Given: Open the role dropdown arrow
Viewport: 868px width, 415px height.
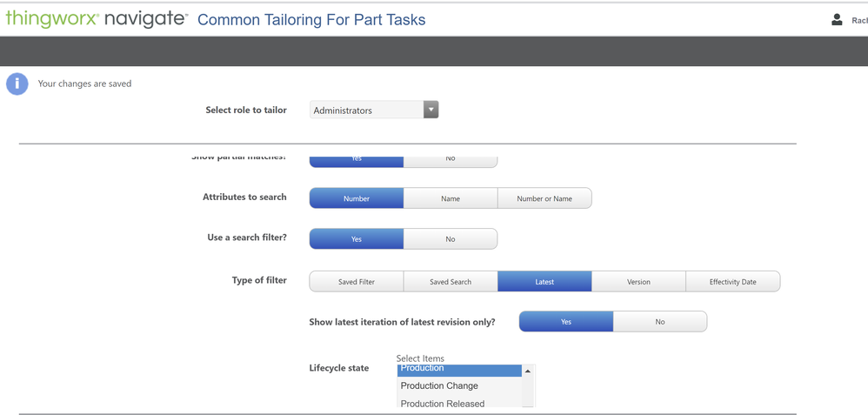Looking at the screenshot, I should [x=431, y=110].
